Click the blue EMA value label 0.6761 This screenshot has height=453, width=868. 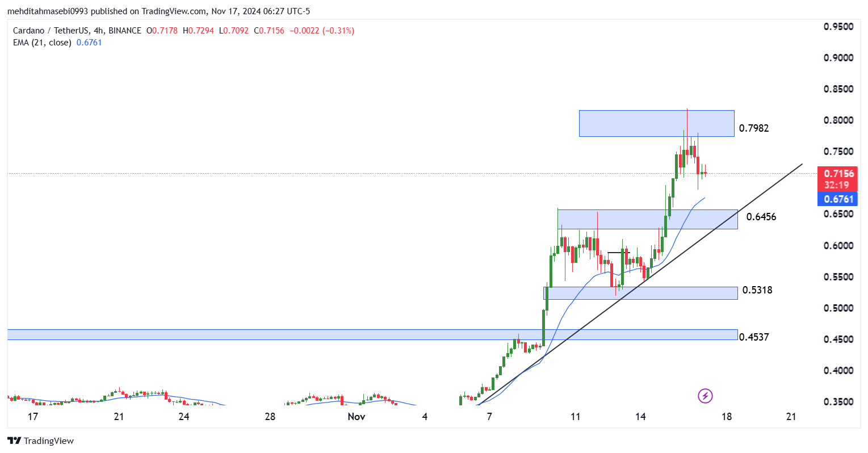tap(837, 199)
